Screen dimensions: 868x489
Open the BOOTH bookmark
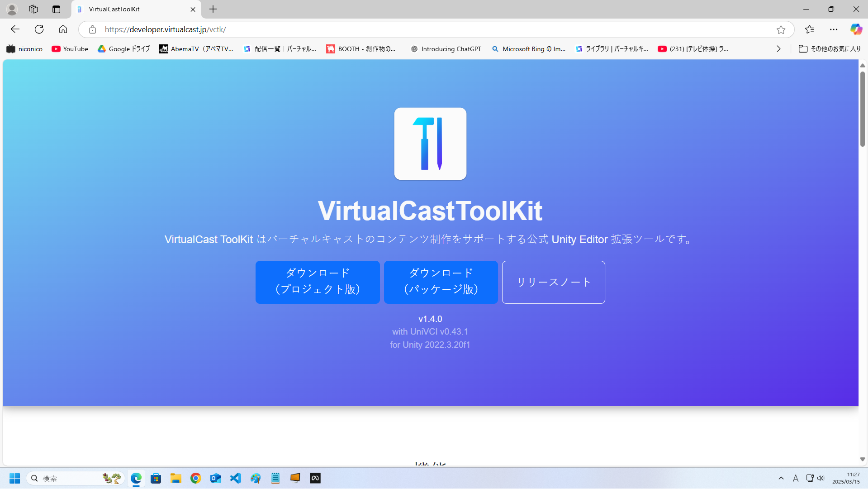[361, 49]
